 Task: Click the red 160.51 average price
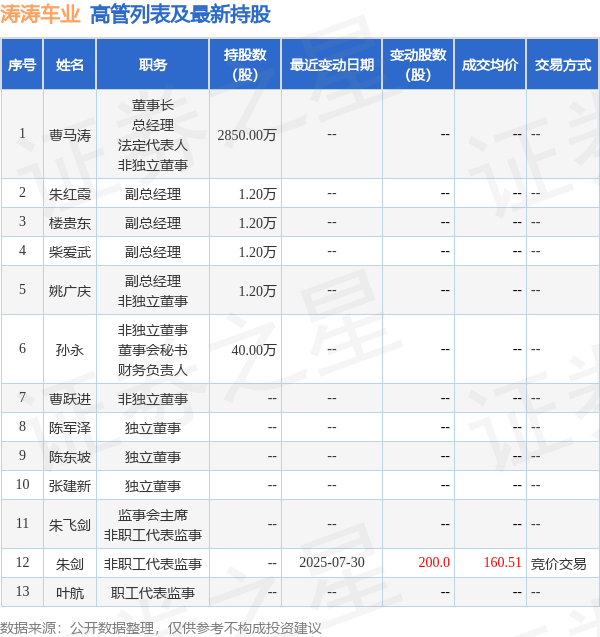coord(503,562)
